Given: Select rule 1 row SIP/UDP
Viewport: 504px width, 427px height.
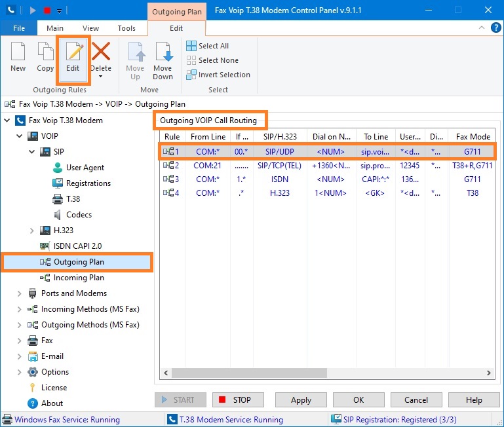Looking at the screenshot, I should click(327, 152).
